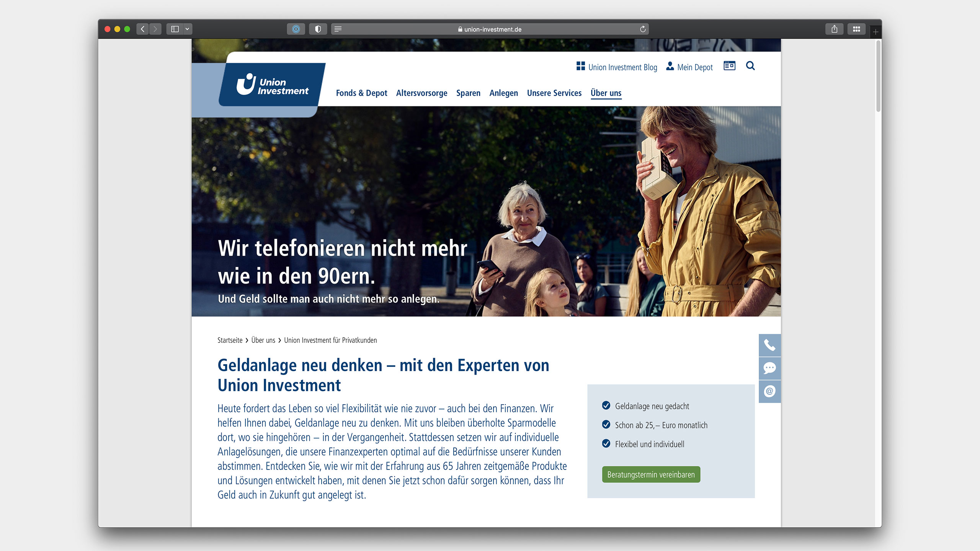Image resolution: width=980 pixels, height=551 pixels.
Task: Click the Geldanlage neu denken headline
Action: point(383,375)
